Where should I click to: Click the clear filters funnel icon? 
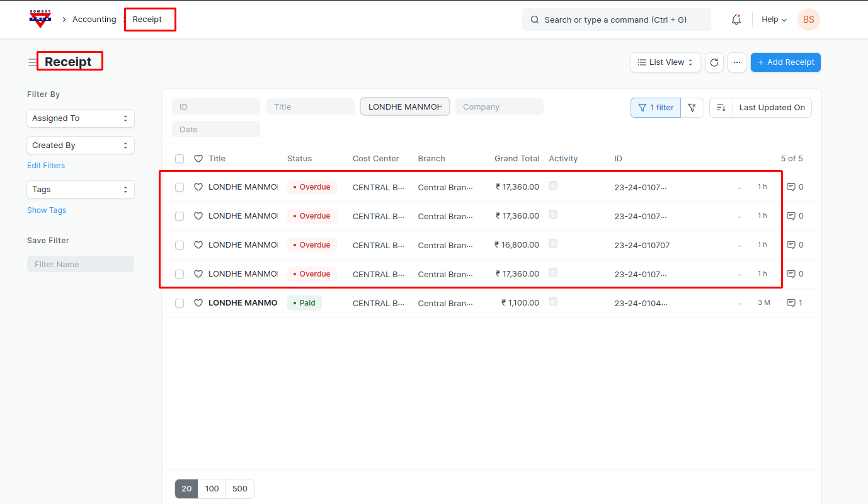click(x=692, y=108)
